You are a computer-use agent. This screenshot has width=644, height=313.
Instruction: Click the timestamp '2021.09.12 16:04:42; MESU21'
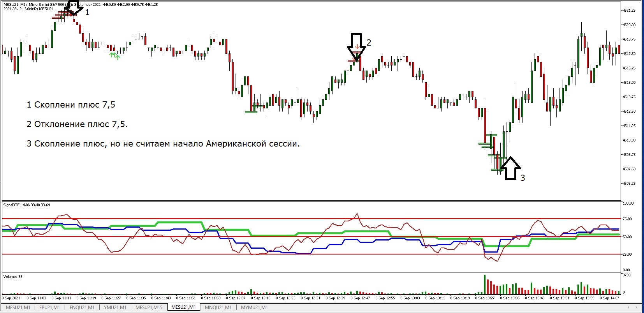[29, 9]
